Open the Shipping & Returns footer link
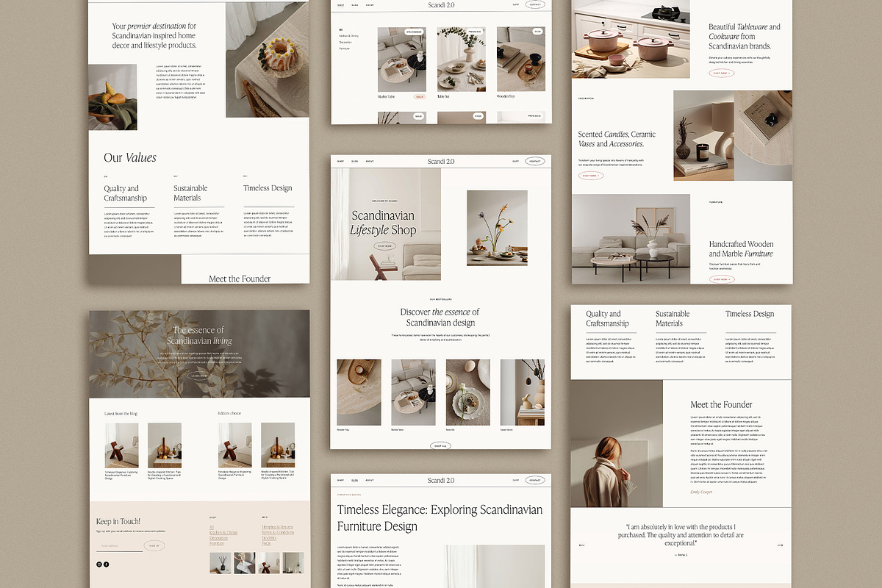The width and height of the screenshot is (882, 588). point(277,527)
